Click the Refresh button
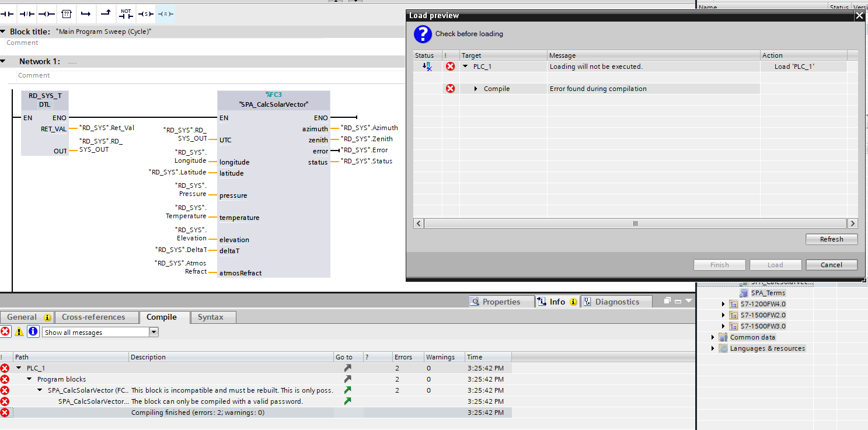This screenshot has width=868, height=430. tap(831, 239)
